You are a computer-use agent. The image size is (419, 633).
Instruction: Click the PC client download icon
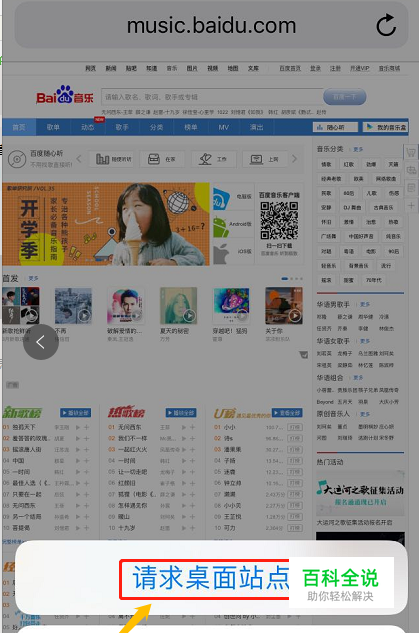point(222,197)
